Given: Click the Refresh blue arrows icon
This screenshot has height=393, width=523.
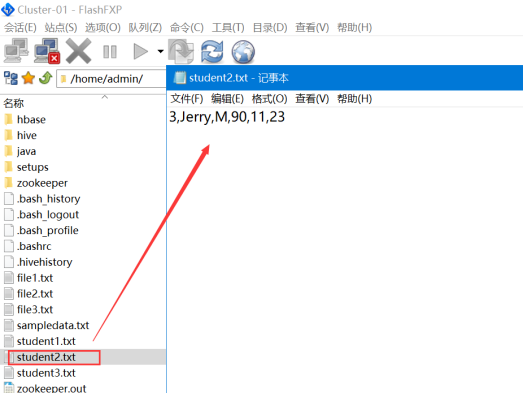Looking at the screenshot, I should (x=212, y=51).
